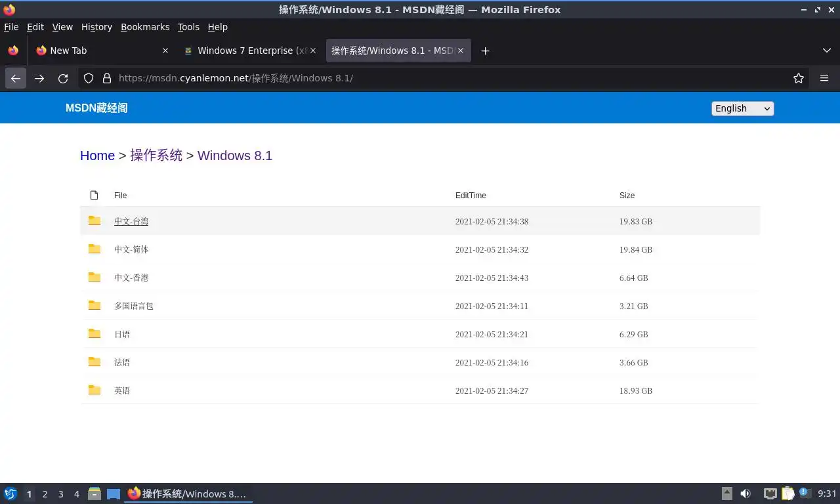Open the tracking protection shield icon
This screenshot has width=840, height=504.
89,78
